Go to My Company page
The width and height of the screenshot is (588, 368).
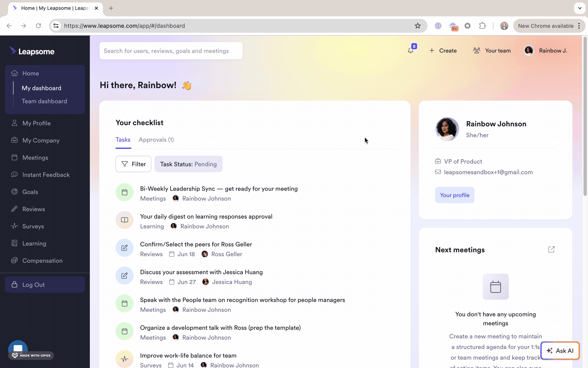pyautogui.click(x=41, y=140)
